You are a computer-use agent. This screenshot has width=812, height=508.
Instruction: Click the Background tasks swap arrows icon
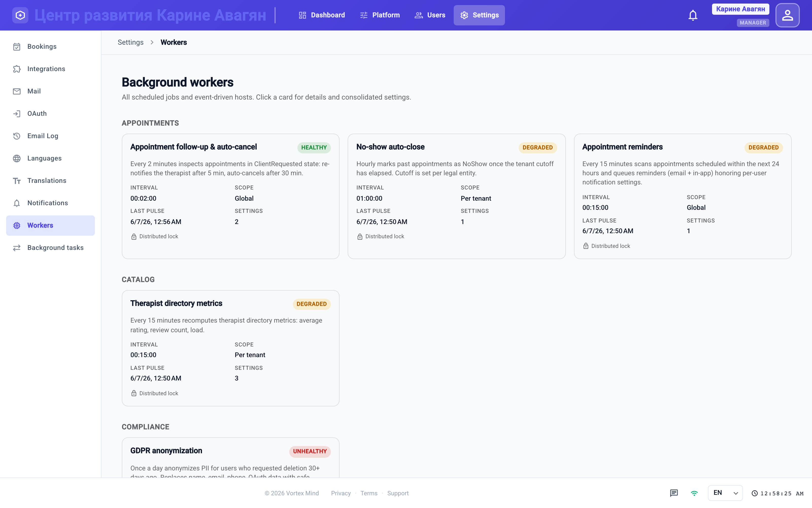[x=17, y=248]
